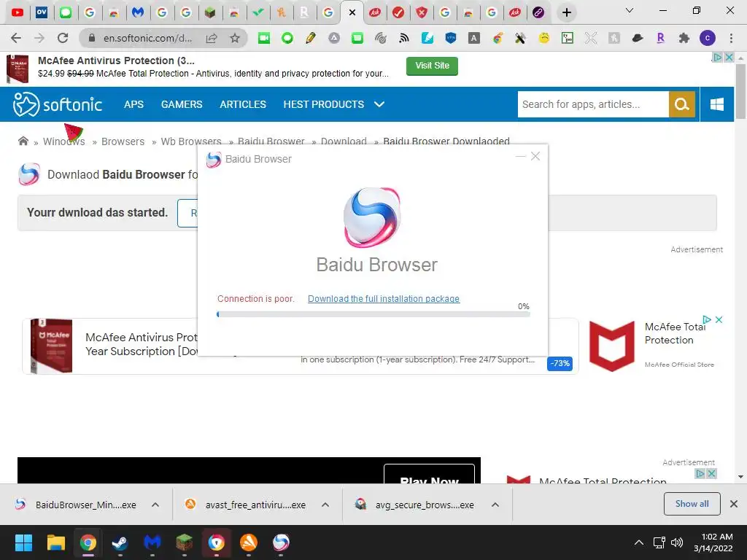747x560 pixels.
Task: Open the APS menu item
Action: [134, 104]
